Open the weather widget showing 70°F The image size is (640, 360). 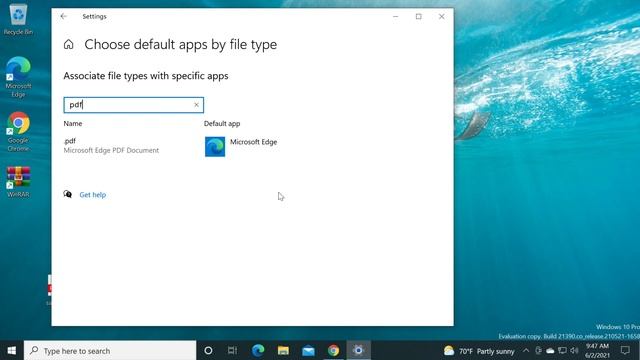[x=479, y=351]
